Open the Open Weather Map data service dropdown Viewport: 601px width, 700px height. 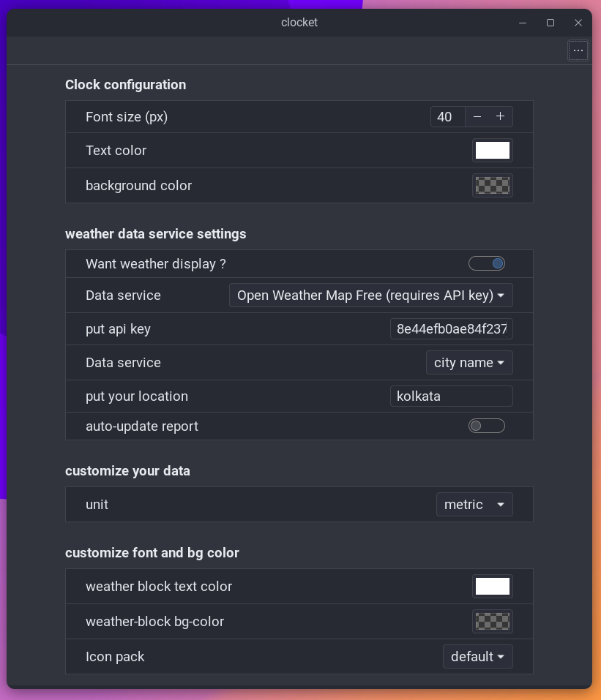tap(371, 295)
